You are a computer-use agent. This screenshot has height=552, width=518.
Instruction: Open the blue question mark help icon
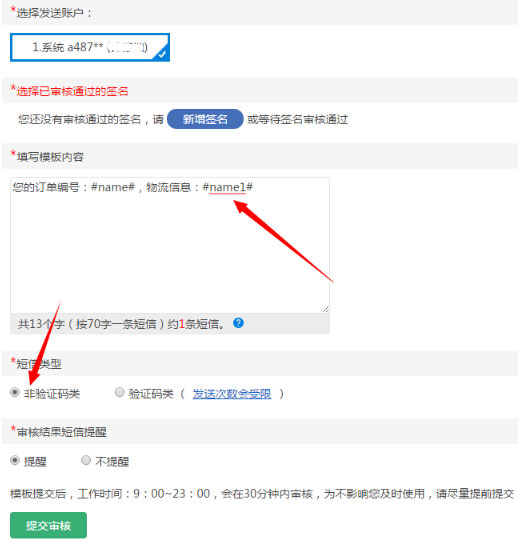pyautogui.click(x=238, y=323)
